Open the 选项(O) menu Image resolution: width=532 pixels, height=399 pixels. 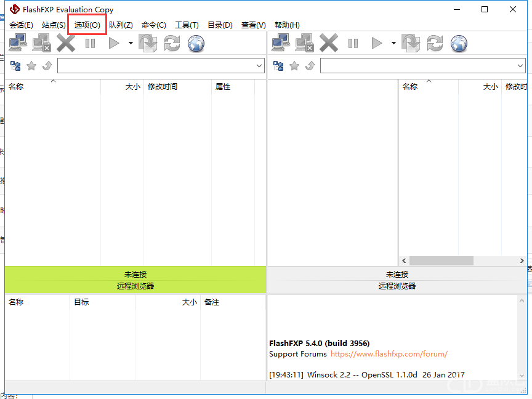click(87, 25)
